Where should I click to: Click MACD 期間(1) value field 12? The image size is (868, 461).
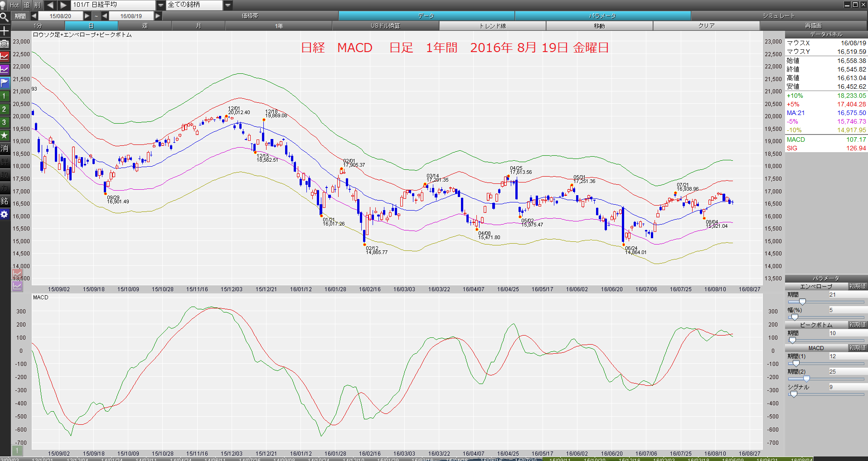[848, 356]
